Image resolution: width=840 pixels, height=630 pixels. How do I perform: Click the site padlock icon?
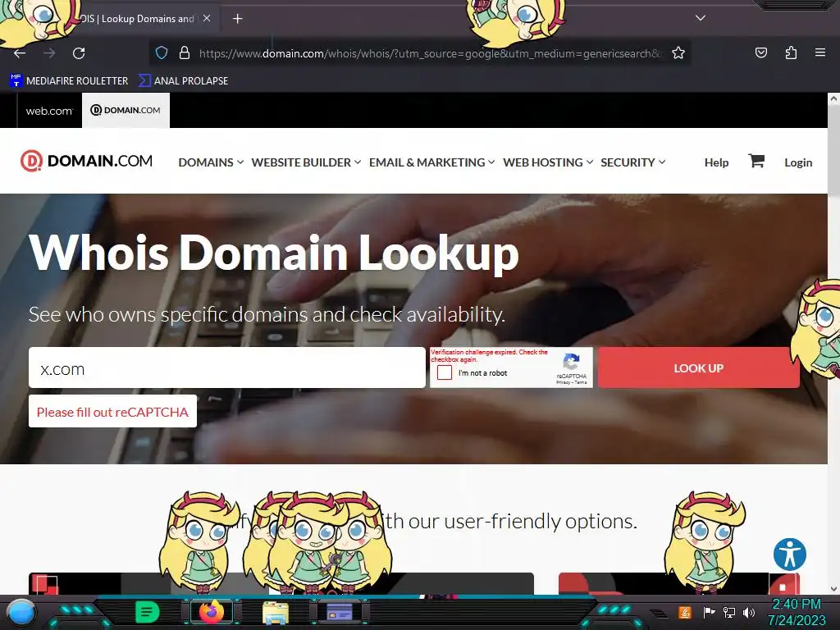tap(185, 52)
